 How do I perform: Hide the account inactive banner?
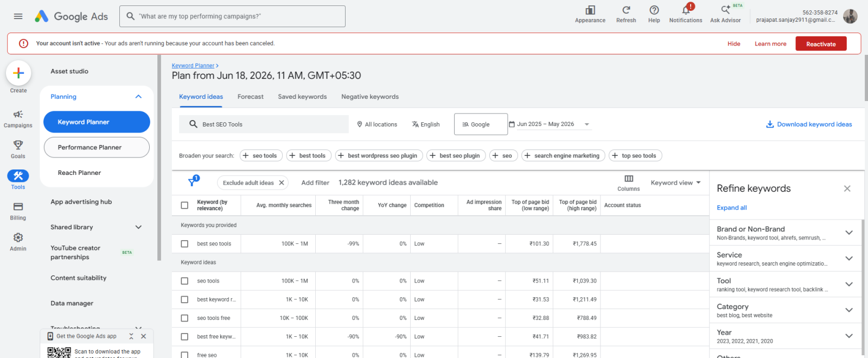(x=734, y=44)
